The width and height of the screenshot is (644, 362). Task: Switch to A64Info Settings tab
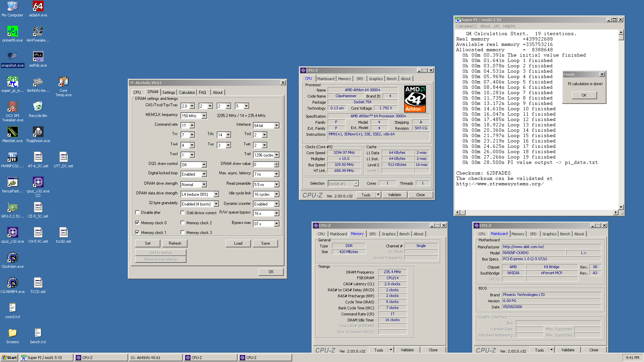pos(169,93)
